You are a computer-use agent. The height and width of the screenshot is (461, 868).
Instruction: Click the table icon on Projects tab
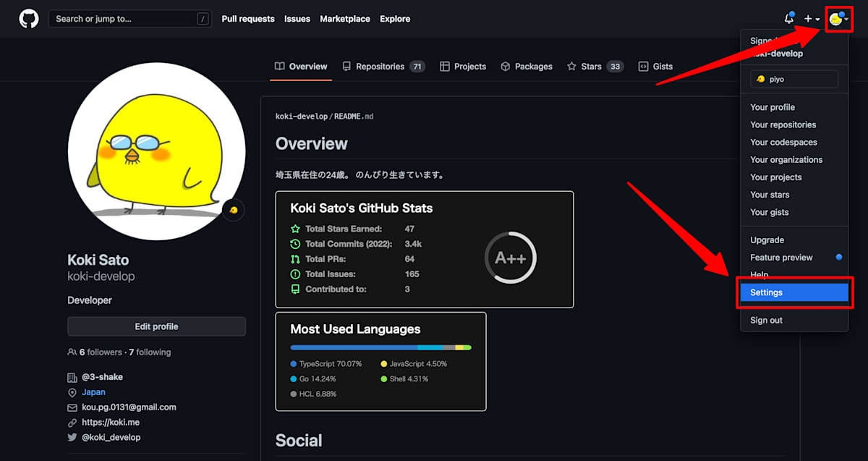click(445, 67)
